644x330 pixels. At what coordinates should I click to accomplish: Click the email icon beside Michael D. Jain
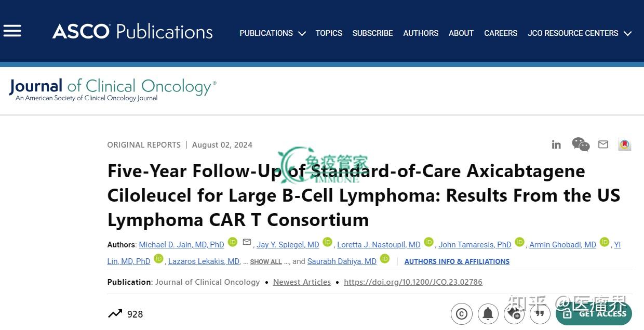[x=247, y=242]
